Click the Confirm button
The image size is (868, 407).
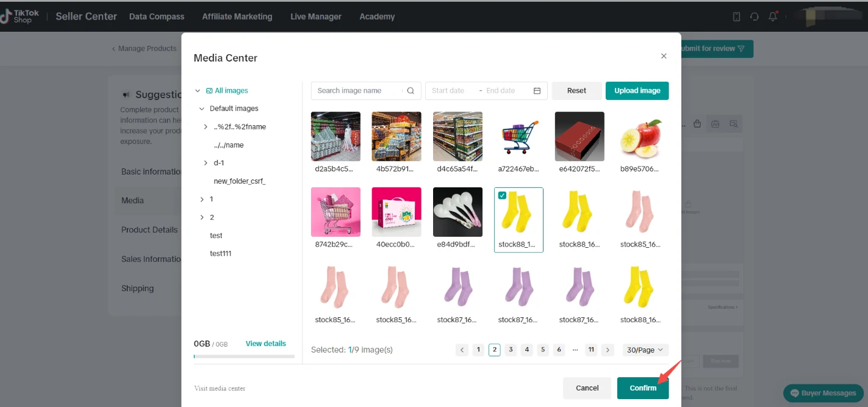[642, 388]
